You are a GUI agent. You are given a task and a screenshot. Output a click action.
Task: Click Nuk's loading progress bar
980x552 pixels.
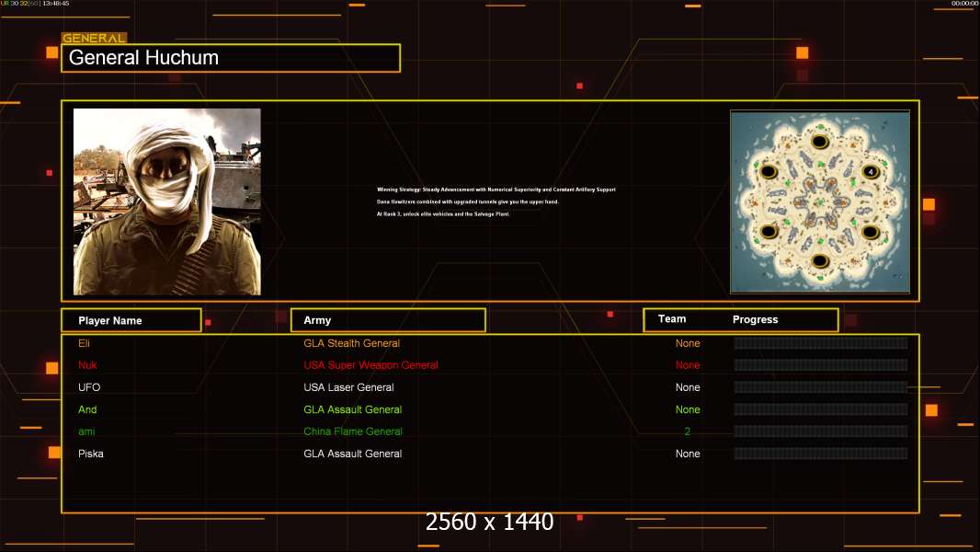821,365
